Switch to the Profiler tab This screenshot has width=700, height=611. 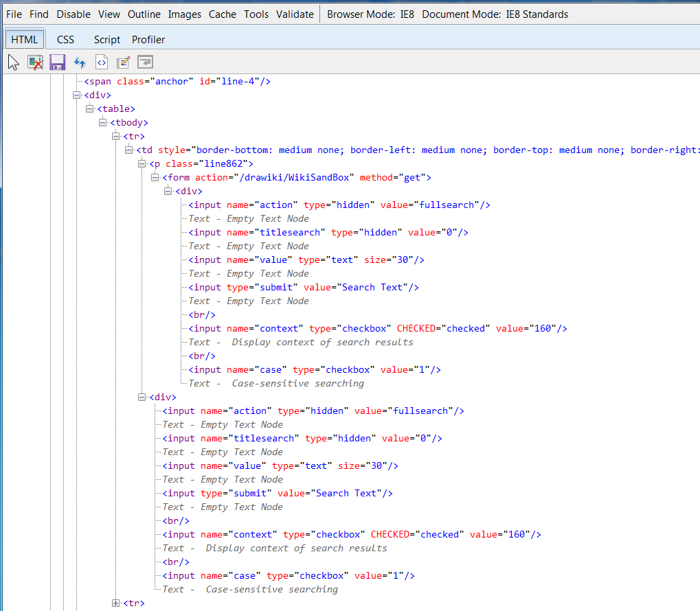(x=148, y=40)
